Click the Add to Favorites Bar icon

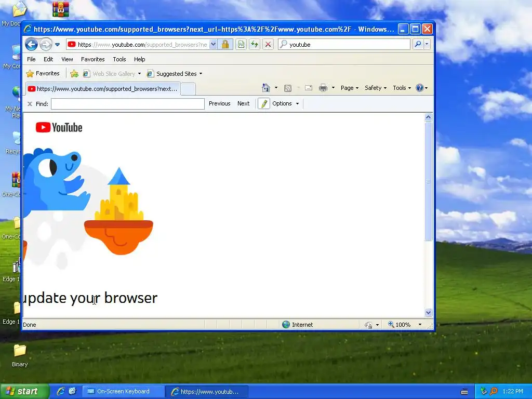pos(74,74)
